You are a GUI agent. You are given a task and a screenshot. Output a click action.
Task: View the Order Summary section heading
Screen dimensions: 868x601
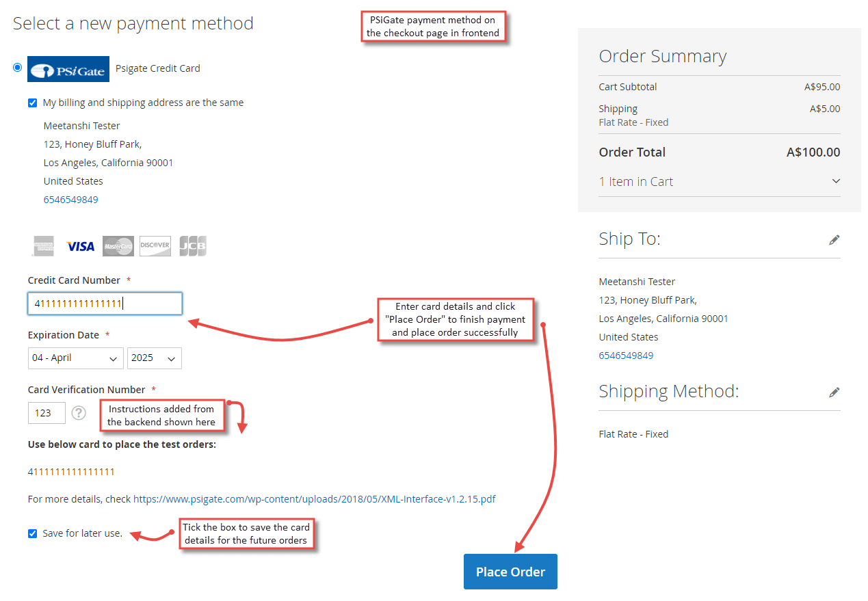(x=661, y=56)
